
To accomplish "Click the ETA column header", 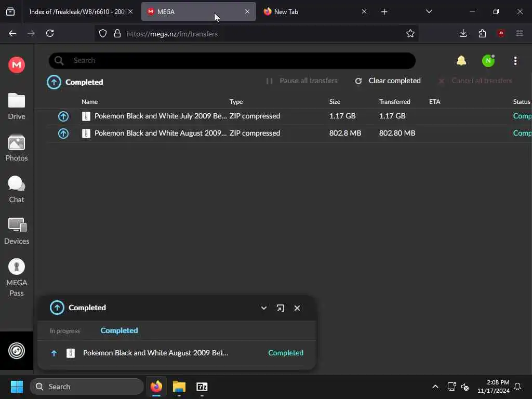I will pos(435,101).
